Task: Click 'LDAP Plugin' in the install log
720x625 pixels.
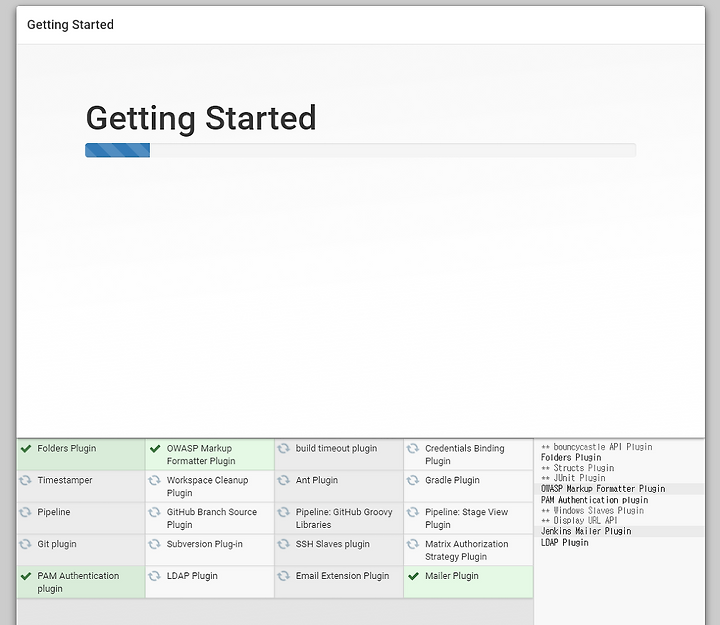Action: [x=564, y=542]
